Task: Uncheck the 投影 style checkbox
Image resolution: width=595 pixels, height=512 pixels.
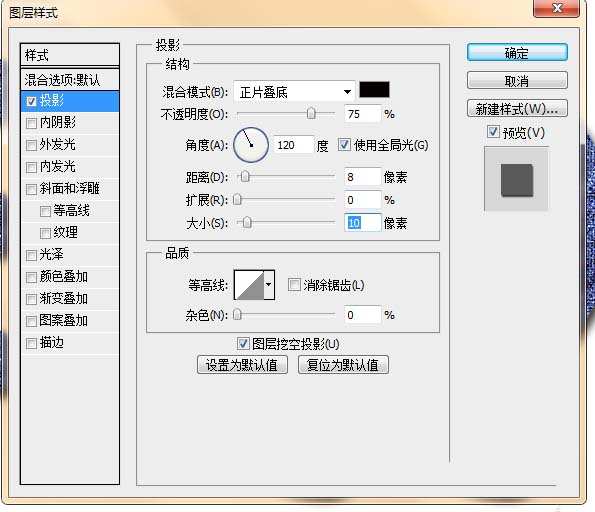Action: pos(31,101)
